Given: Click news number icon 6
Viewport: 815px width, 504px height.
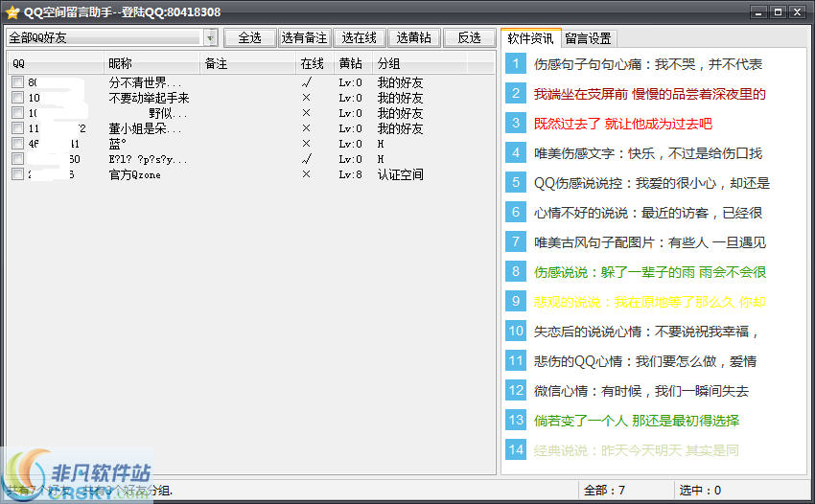Looking at the screenshot, I should pos(516,212).
